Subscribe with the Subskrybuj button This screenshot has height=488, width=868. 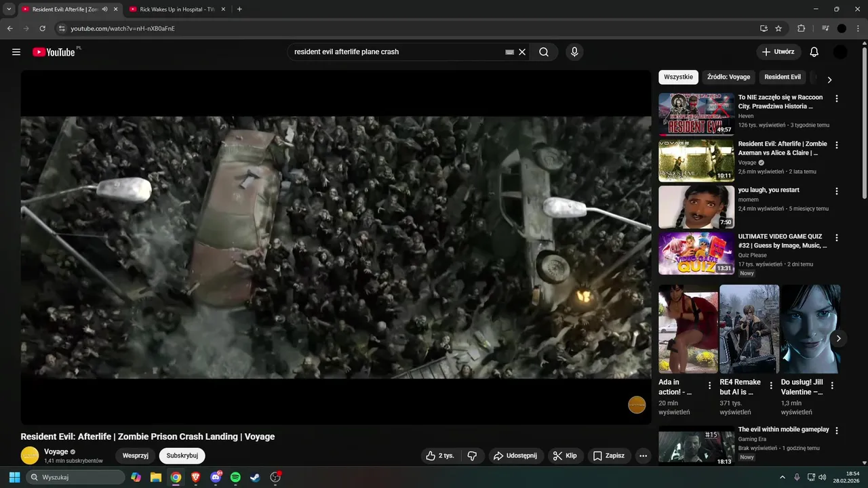[x=182, y=456]
